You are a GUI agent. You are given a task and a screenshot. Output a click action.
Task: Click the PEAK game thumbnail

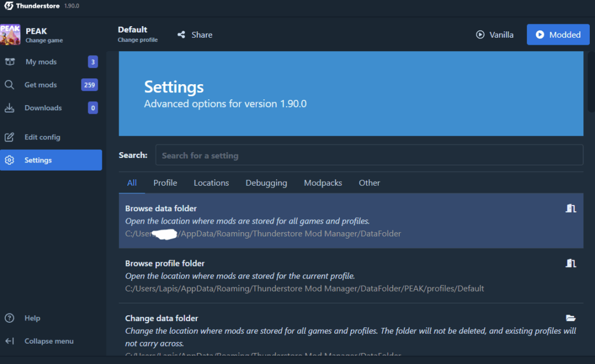(10, 34)
